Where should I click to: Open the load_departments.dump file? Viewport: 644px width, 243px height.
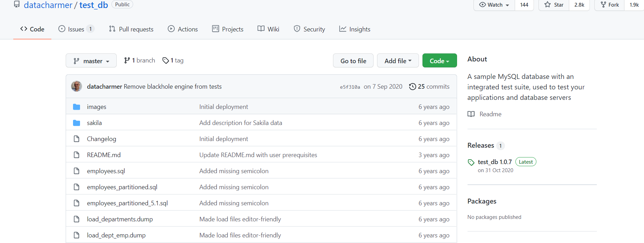point(120,219)
